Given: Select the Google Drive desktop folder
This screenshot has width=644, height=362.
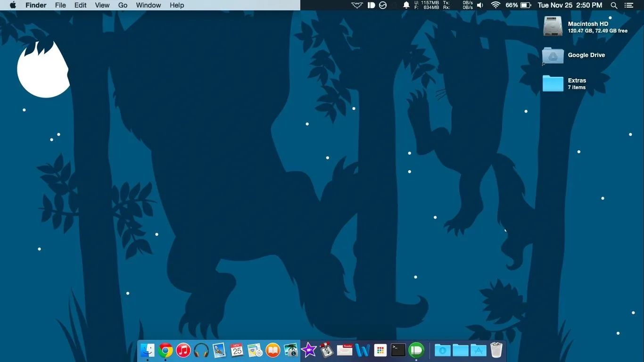Looking at the screenshot, I should (553, 56).
